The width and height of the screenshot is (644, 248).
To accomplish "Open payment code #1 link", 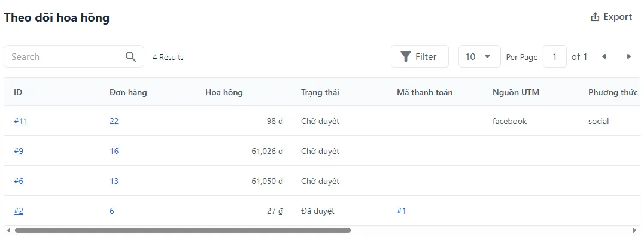I will click(x=401, y=211).
